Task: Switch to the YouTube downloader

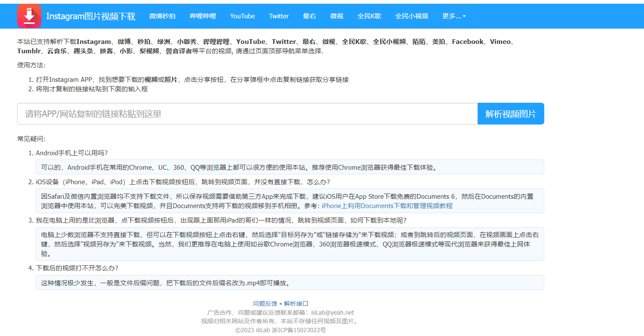Action: pyautogui.click(x=242, y=16)
